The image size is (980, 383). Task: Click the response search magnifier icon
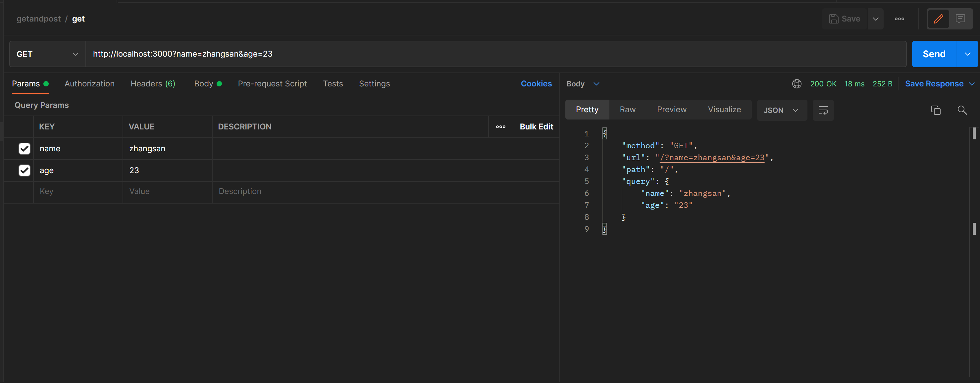coord(962,110)
